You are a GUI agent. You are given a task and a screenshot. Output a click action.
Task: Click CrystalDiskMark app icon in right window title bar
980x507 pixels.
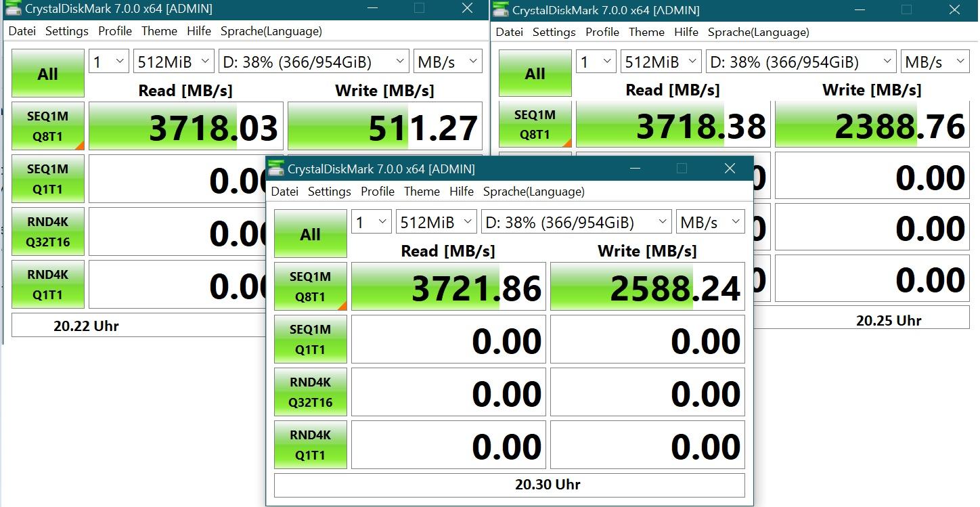(x=501, y=9)
